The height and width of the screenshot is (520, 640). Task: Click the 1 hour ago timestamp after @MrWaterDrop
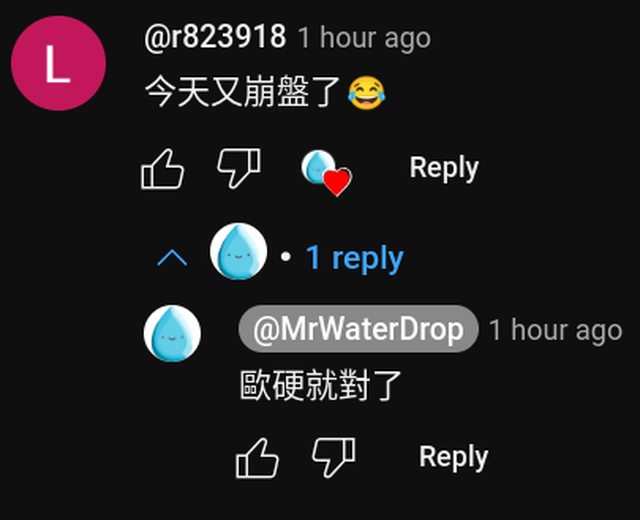[x=556, y=330]
